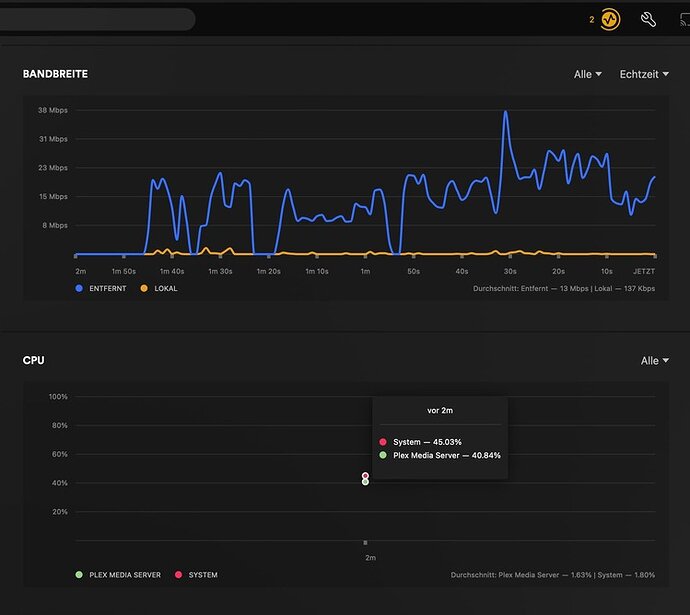This screenshot has width=690, height=615.
Task: Click the green Plex Media Server legend dot
Action: tap(79, 575)
